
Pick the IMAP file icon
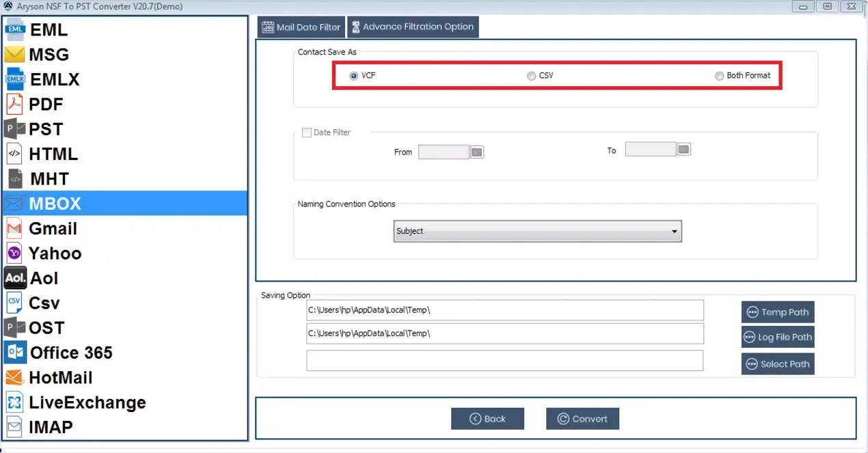pyautogui.click(x=14, y=427)
